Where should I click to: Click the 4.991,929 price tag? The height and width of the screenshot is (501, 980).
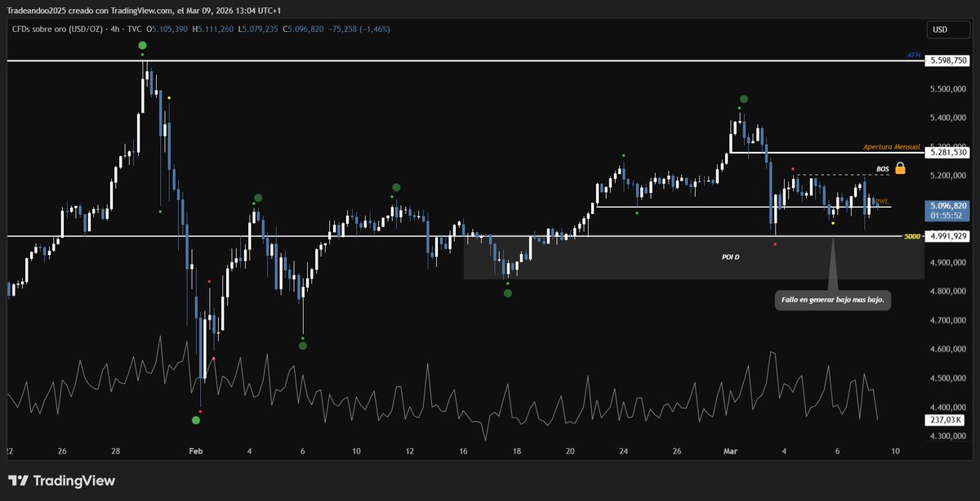coord(948,236)
